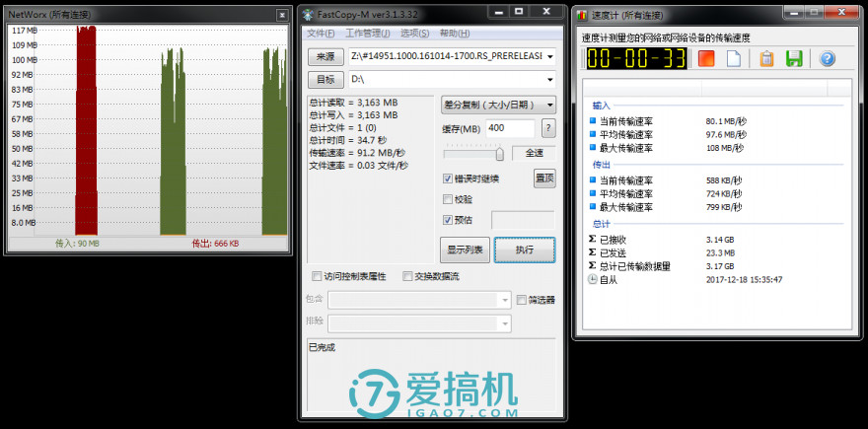Click the red traffic bar in NetWorx graph
868x429 pixels.
(87, 130)
